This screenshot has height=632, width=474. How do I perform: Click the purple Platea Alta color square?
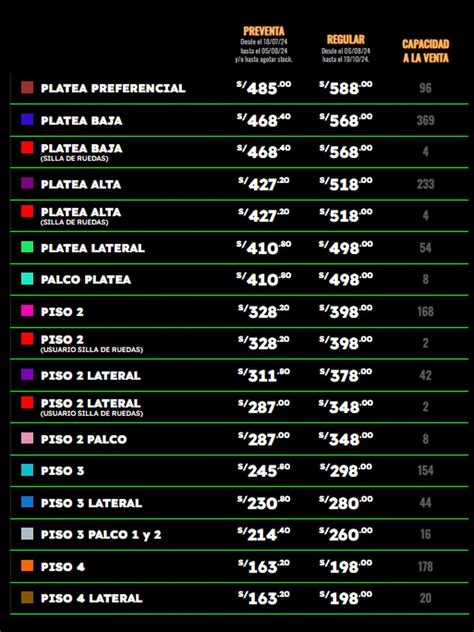27,183
